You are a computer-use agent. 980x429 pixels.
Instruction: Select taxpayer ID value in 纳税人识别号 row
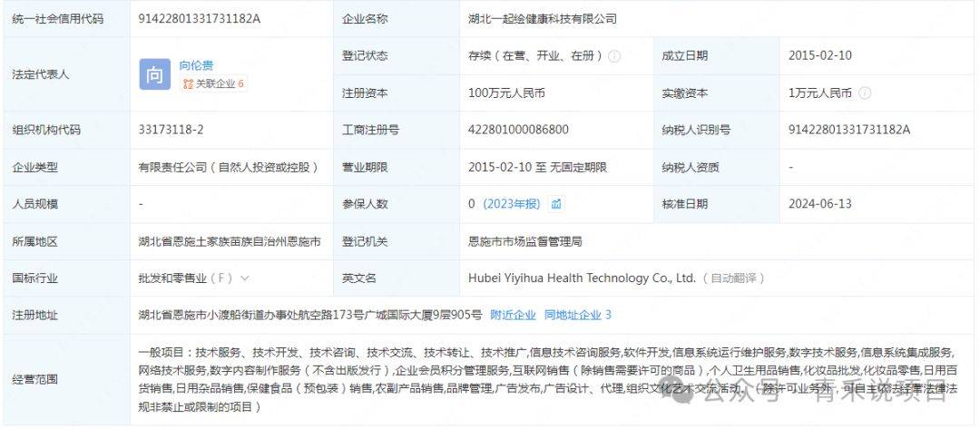[x=849, y=130]
